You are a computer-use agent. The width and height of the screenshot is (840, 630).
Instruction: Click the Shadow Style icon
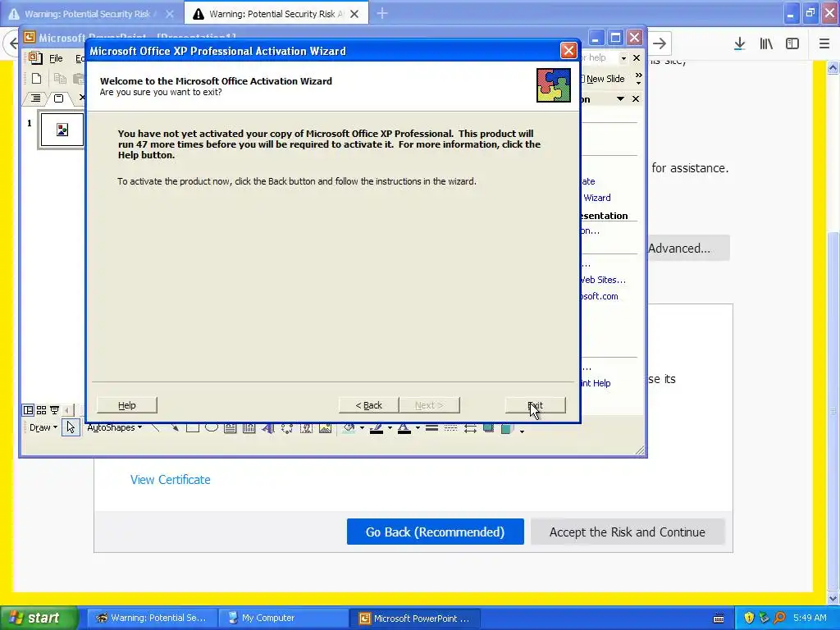tap(488, 427)
